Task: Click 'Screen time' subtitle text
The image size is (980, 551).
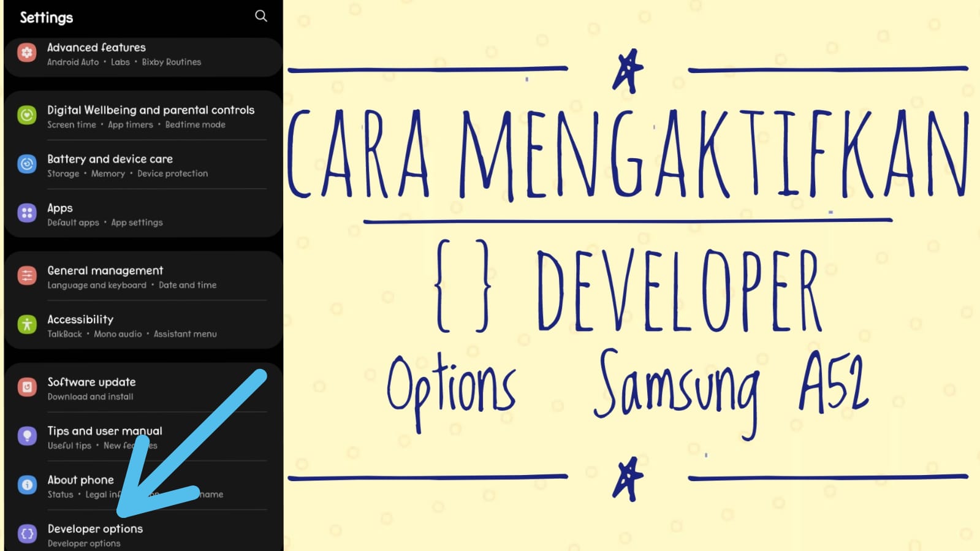Action: (x=72, y=124)
